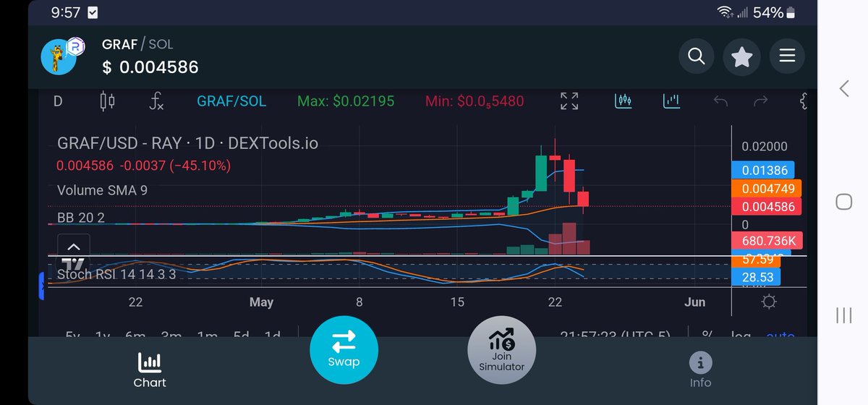The width and height of the screenshot is (868, 405).
Task: Select Stoch RSI 14 14 3 3 label
Action: (x=116, y=275)
